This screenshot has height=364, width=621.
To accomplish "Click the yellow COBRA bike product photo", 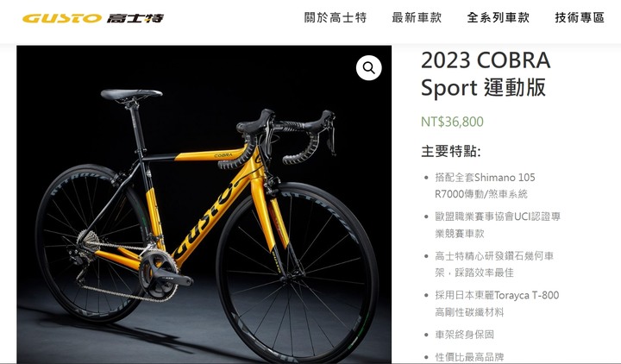I will [204, 204].
